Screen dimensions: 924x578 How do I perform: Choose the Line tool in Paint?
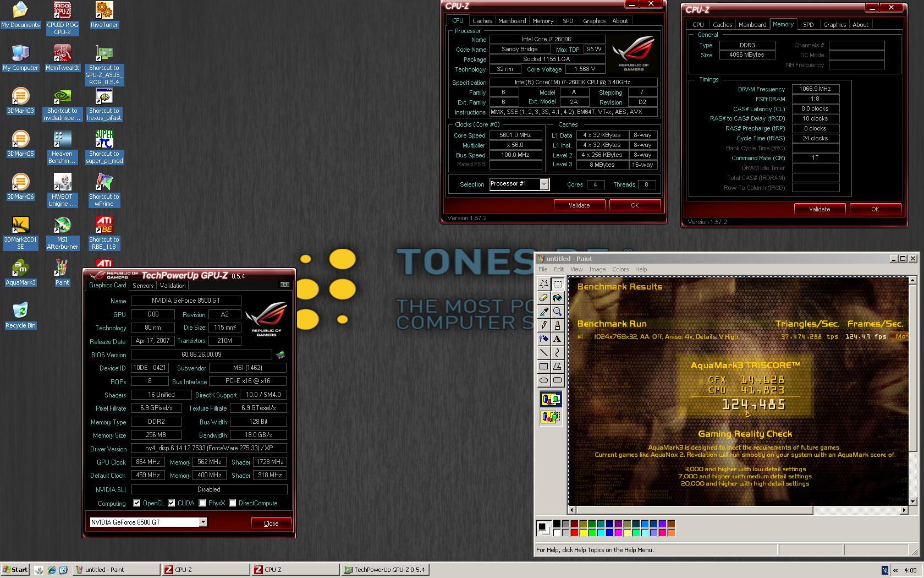[543, 353]
